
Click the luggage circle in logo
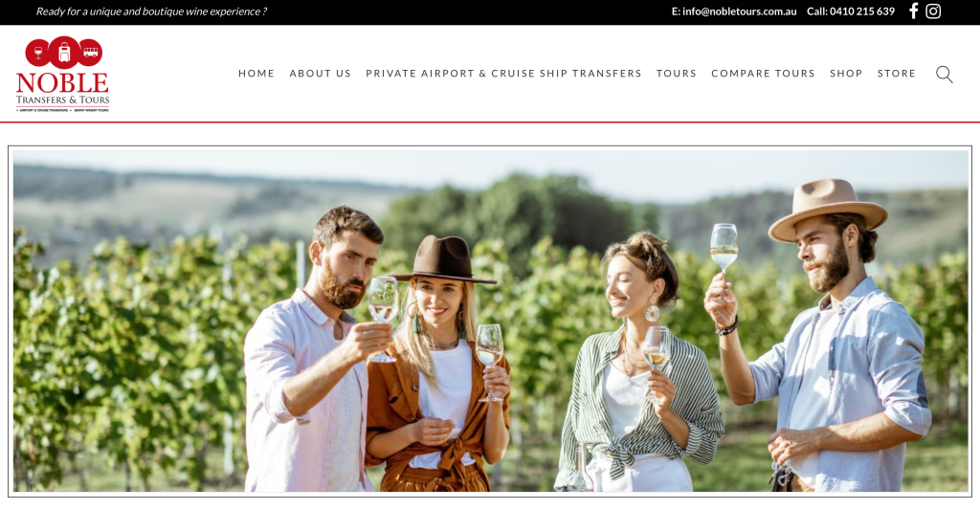[x=64, y=52]
